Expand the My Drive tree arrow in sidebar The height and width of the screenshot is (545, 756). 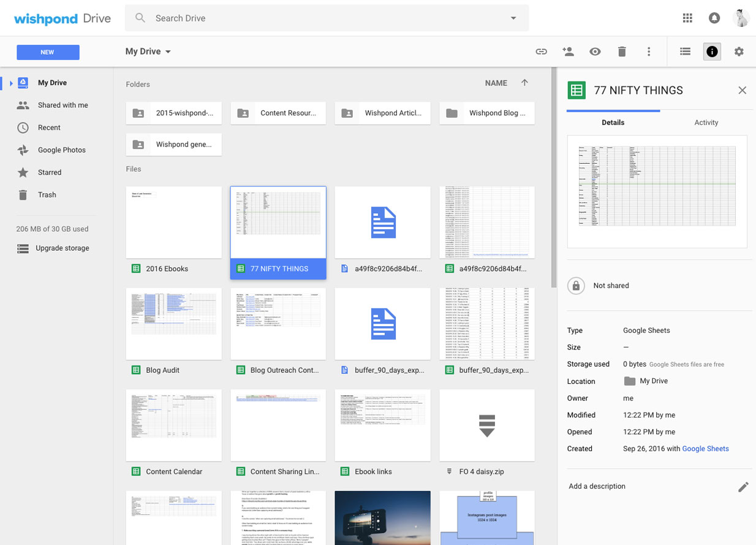point(11,83)
